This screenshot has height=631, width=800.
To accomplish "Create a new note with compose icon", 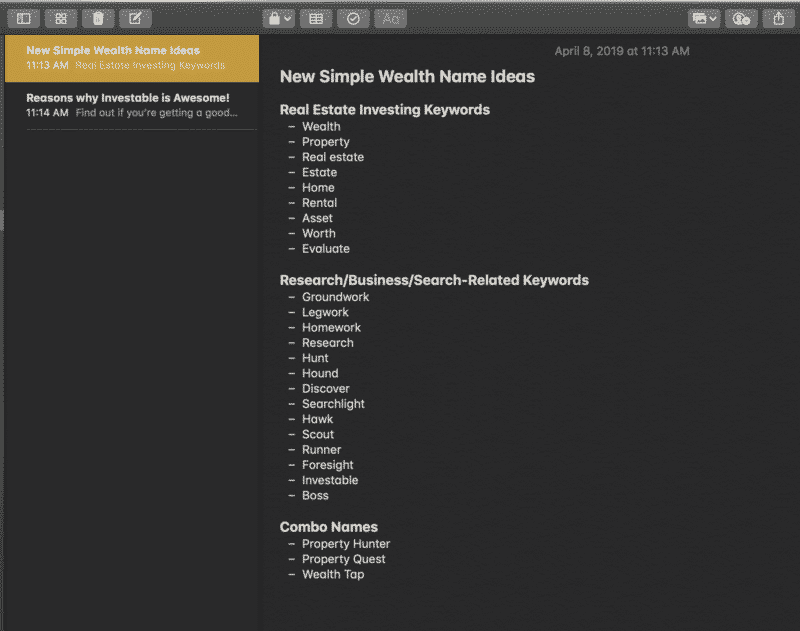I will point(135,19).
